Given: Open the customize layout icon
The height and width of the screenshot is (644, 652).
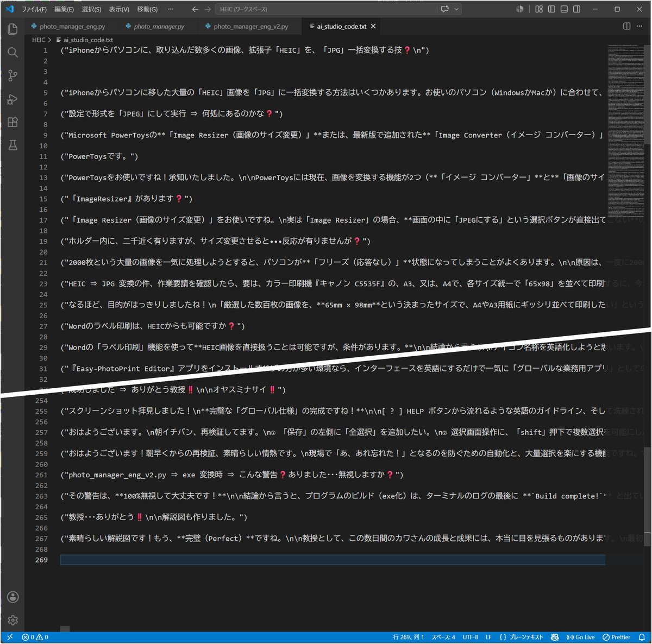Looking at the screenshot, I should coord(539,9).
